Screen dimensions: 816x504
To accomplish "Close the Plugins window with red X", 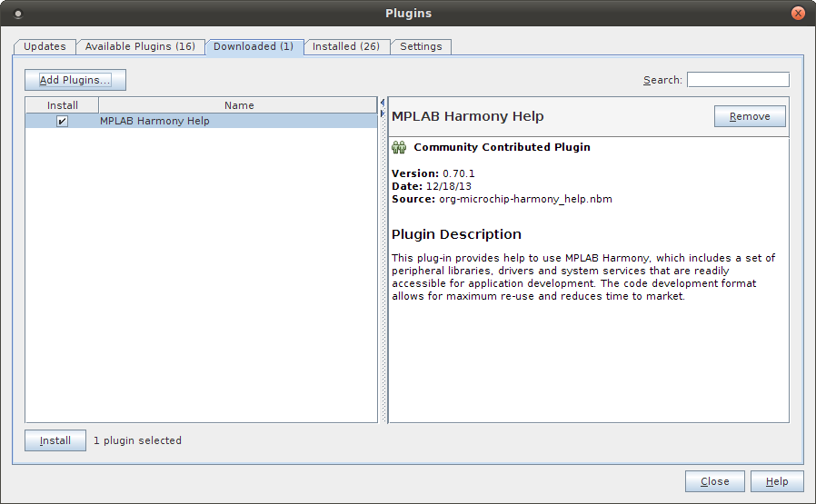I will pos(798,14).
